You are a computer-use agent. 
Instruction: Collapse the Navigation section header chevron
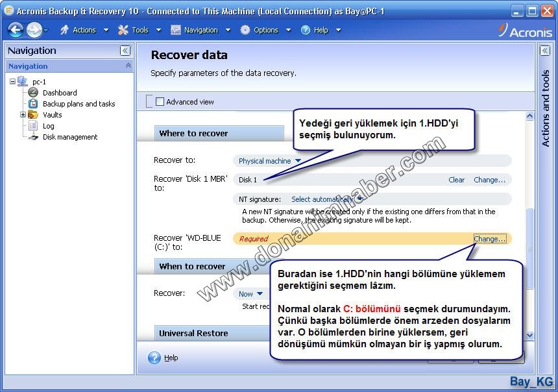pyautogui.click(x=128, y=66)
